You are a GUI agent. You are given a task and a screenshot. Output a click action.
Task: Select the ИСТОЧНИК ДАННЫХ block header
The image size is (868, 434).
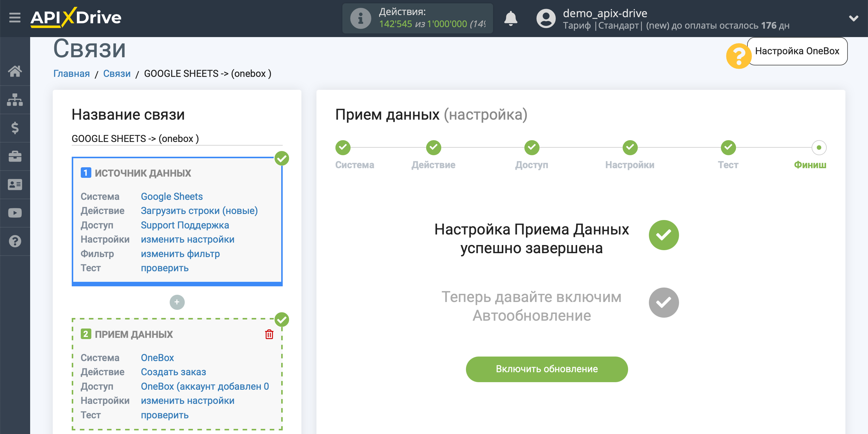143,173
